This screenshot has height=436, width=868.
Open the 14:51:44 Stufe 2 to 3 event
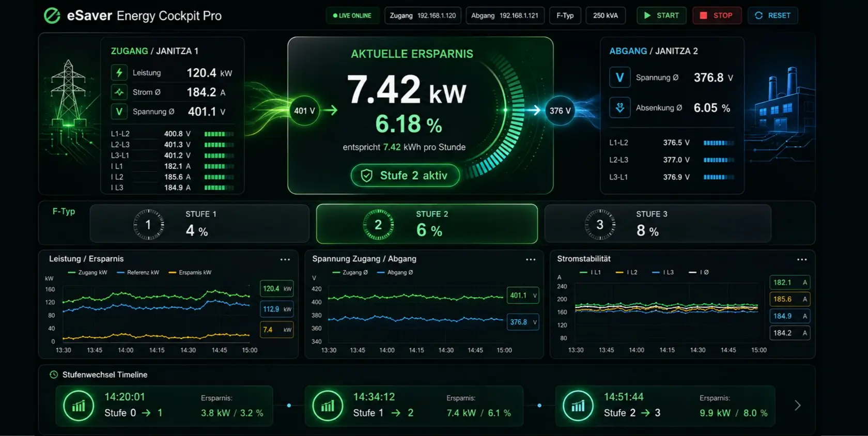tap(665, 406)
